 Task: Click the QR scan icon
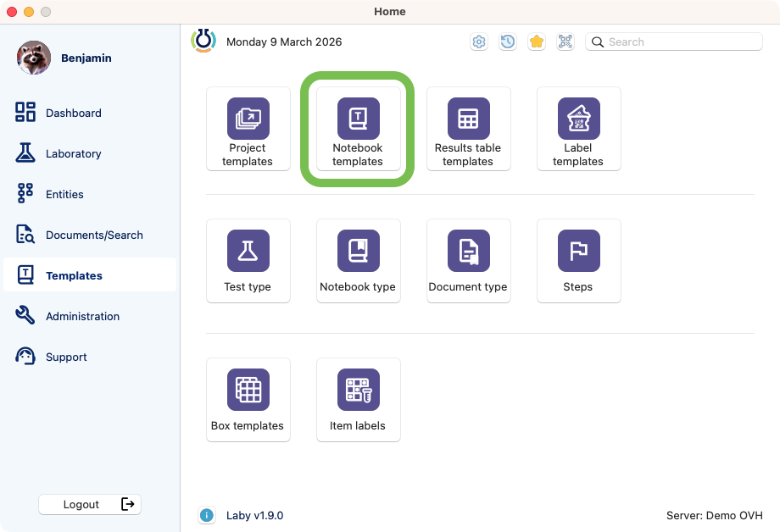coord(565,42)
